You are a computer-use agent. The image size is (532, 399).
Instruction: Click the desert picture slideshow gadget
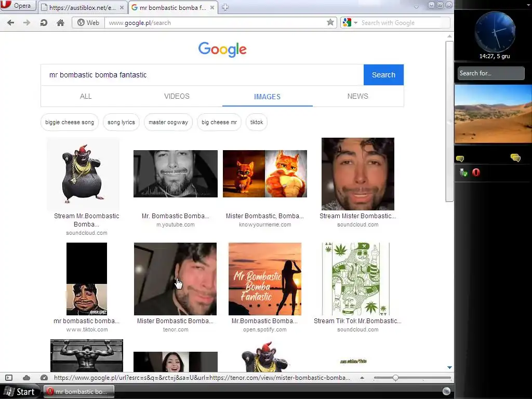tap(494, 114)
